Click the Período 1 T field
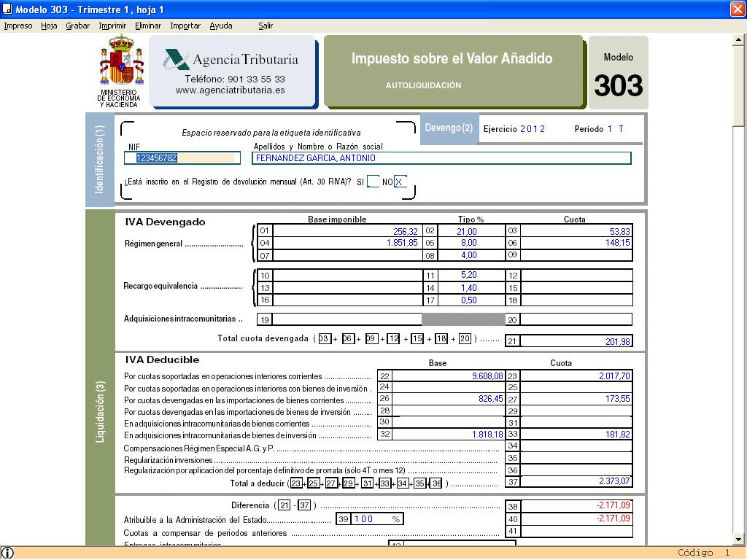This screenshot has width=747, height=560. (x=616, y=129)
